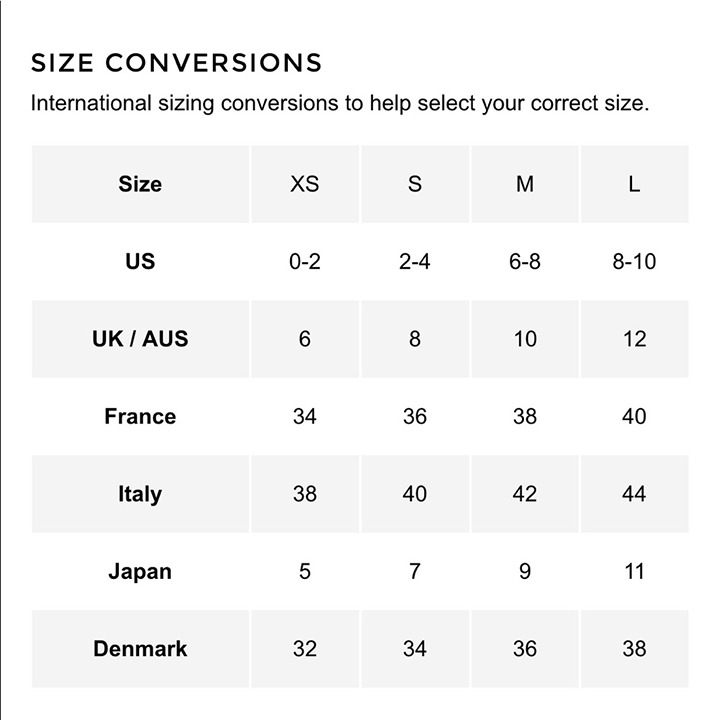This screenshot has height=720, width=720.
Task: Click the Italy 42 cell
Action: pyautogui.click(x=524, y=494)
